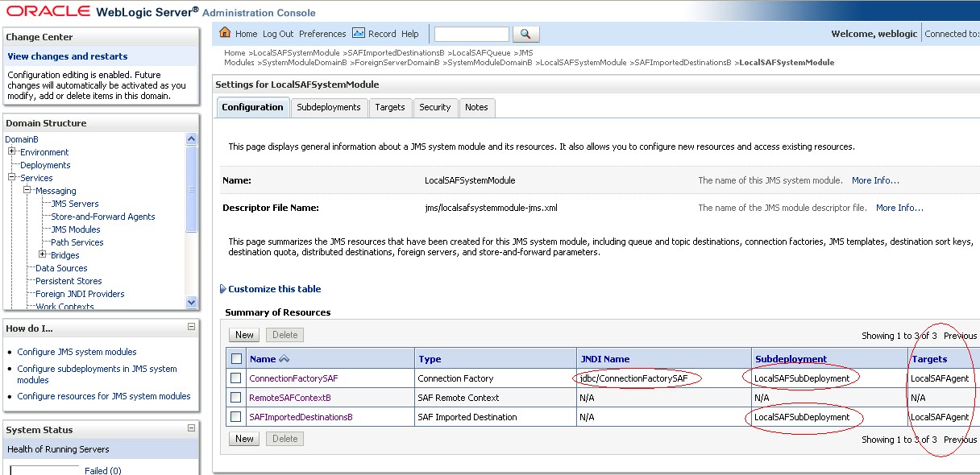Screen dimensions: 980x475
Task: Click Domain Structure scrollbar up arrow
Action: coord(191,139)
